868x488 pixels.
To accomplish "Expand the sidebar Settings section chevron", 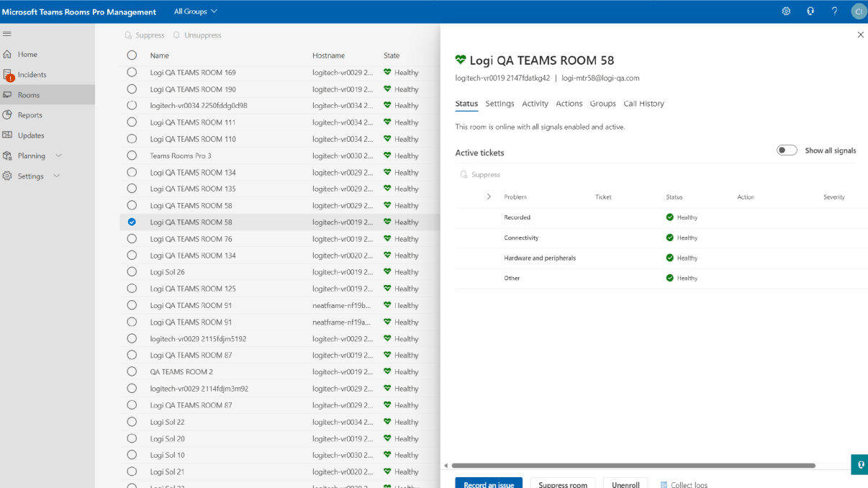I will [57, 176].
